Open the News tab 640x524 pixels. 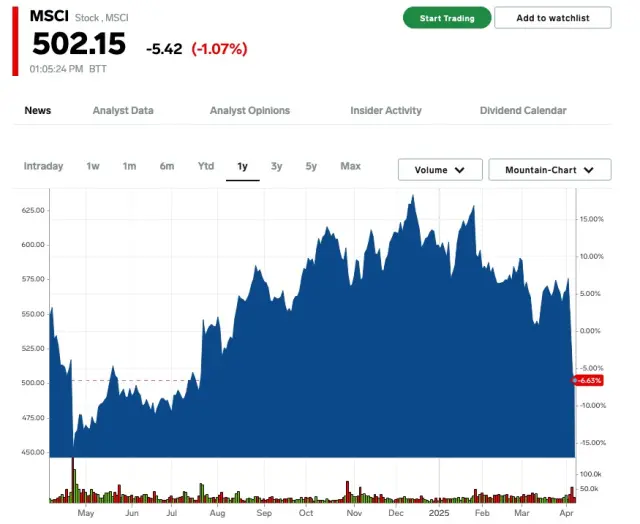[38, 111]
